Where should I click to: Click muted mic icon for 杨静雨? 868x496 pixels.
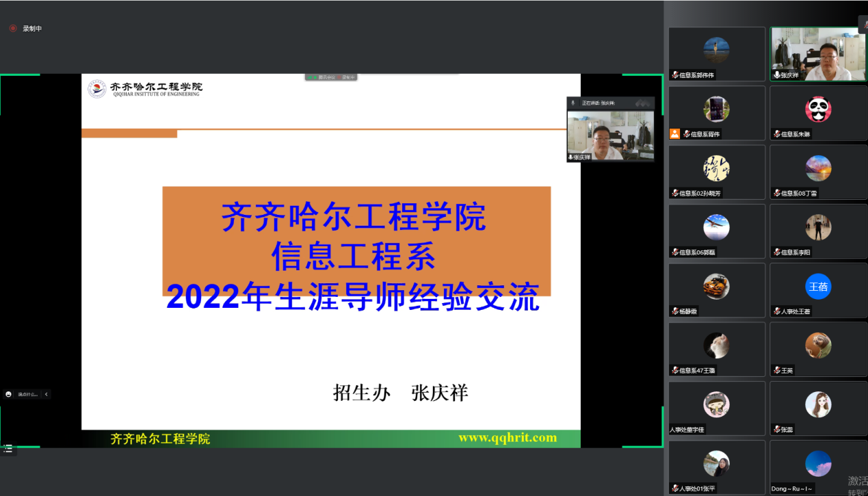pos(675,311)
